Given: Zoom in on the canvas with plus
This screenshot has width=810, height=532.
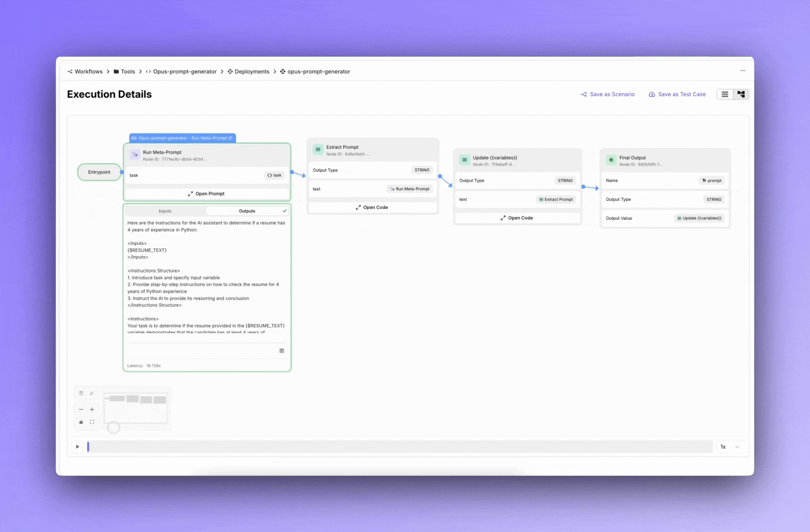Looking at the screenshot, I should click(x=92, y=409).
